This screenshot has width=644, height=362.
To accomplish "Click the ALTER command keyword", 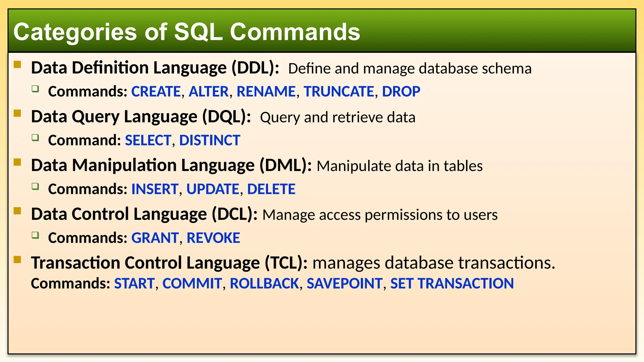I will click(208, 91).
